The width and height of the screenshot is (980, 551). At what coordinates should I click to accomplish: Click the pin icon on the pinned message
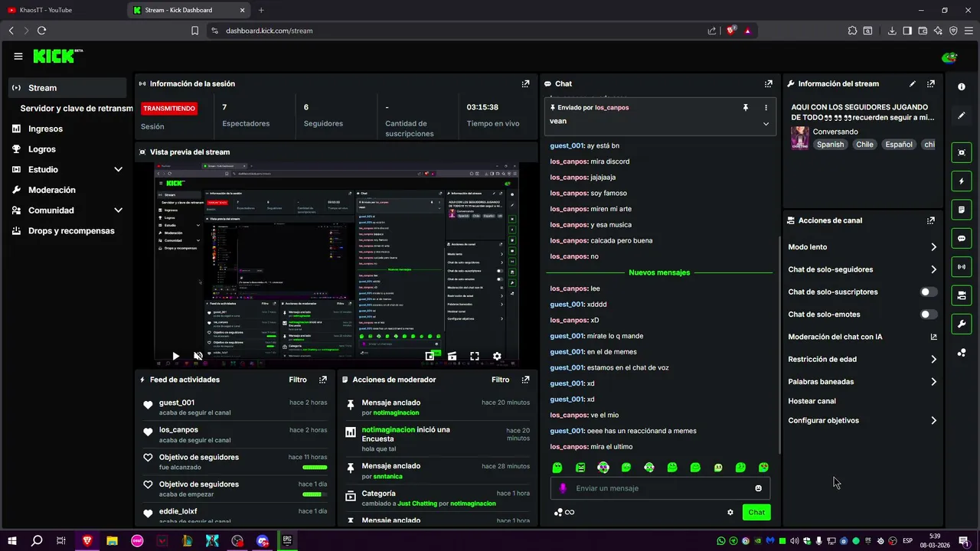(x=746, y=108)
